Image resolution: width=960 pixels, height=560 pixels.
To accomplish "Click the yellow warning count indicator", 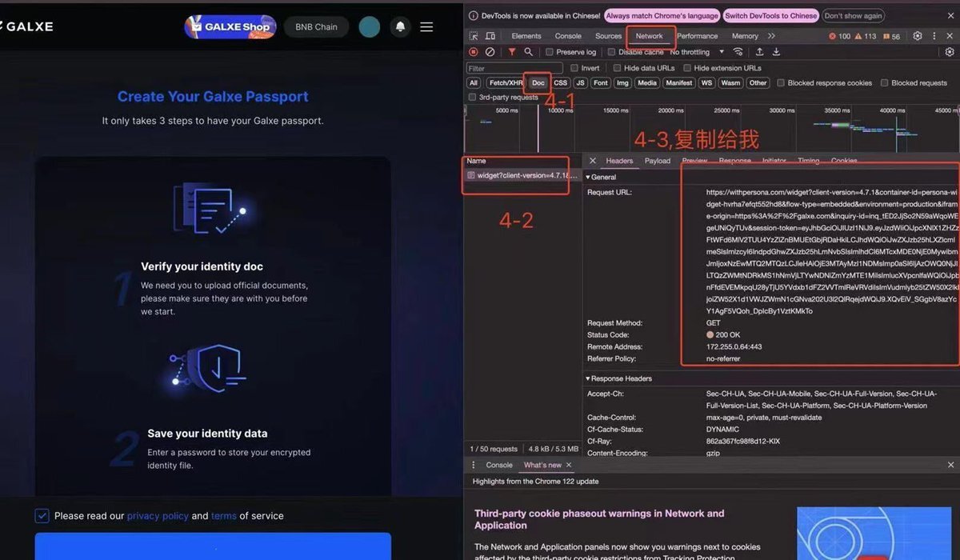I will tap(866, 36).
